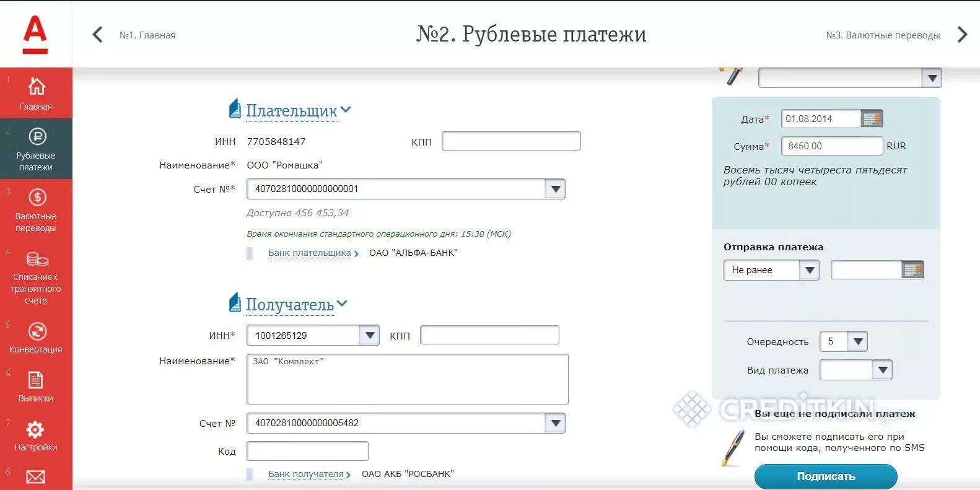Open payer Счет № dropdown arrow
Viewport: 980px width, 490px height.
(555, 189)
